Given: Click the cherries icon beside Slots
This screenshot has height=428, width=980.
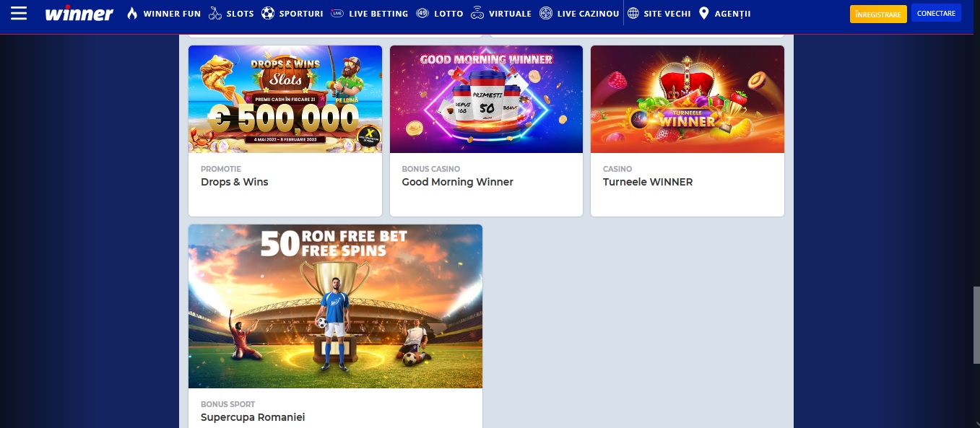Looking at the screenshot, I should pyautogui.click(x=215, y=13).
